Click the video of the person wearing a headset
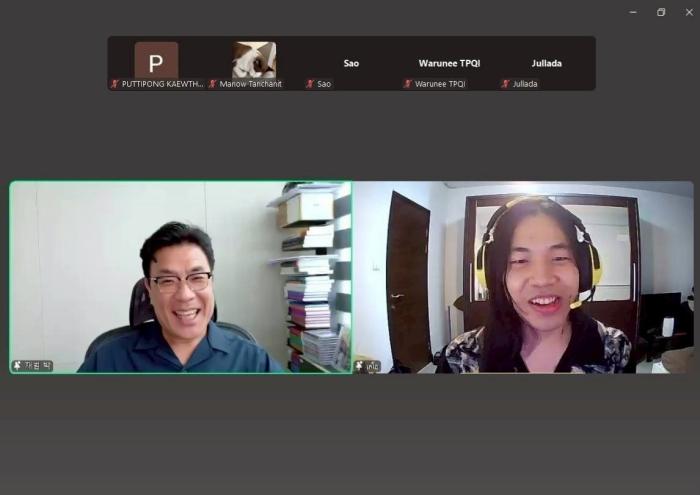This screenshot has height=495, width=700. 524,277
